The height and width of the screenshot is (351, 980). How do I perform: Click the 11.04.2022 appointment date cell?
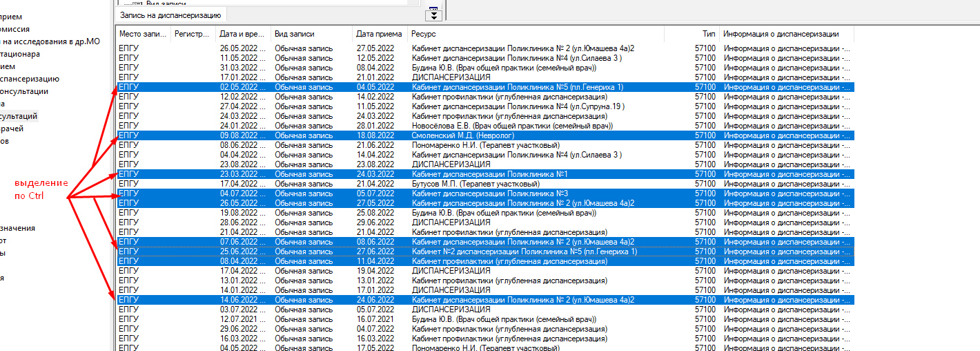click(x=375, y=261)
